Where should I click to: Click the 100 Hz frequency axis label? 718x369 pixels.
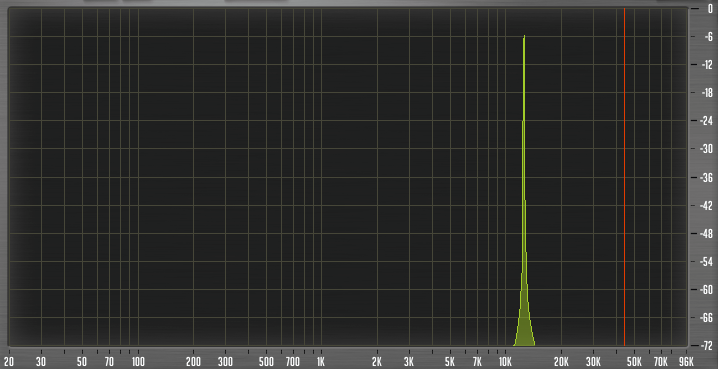coord(138,362)
